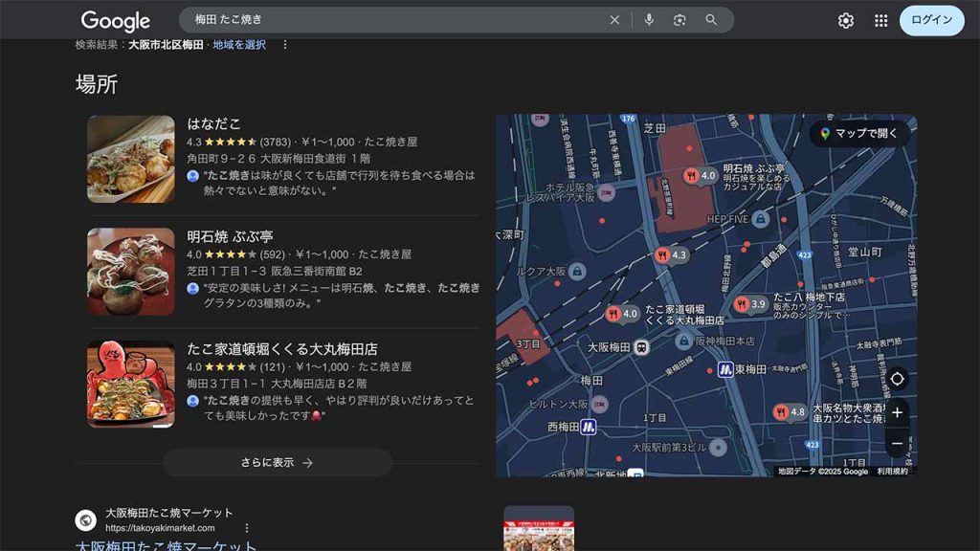Click the https://takoyakimarket.com URL text
This screenshot has height=551, width=980.
click(x=160, y=528)
